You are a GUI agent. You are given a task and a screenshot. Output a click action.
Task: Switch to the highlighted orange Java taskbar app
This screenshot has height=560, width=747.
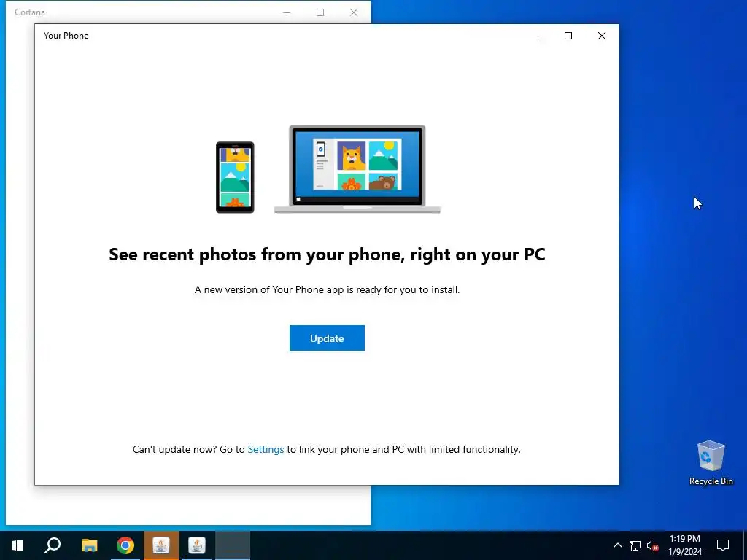pyautogui.click(x=161, y=545)
